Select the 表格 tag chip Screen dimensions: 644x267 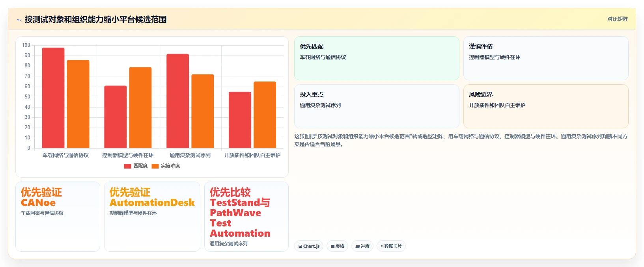tap(337, 246)
